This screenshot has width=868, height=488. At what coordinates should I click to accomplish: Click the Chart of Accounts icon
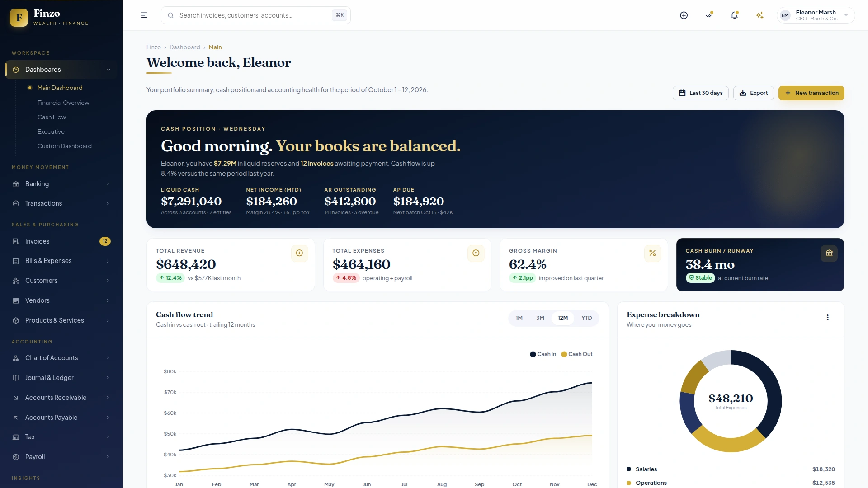click(x=16, y=358)
